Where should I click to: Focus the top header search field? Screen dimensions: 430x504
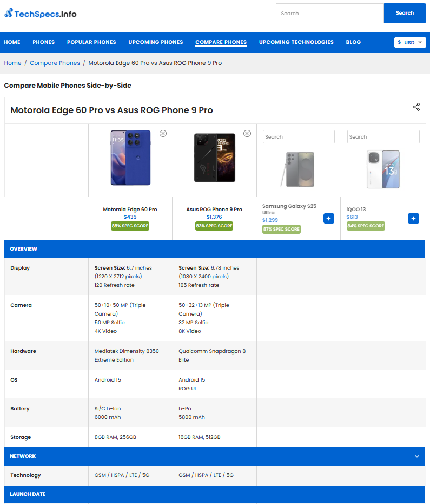tap(330, 13)
